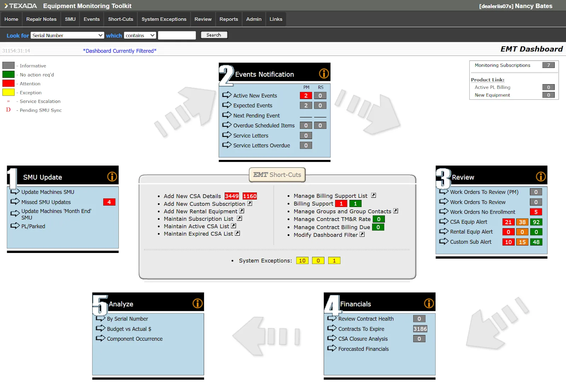This screenshot has height=392, width=566.
Task: Click the yellow System Exceptions count 10
Action: [302, 261]
